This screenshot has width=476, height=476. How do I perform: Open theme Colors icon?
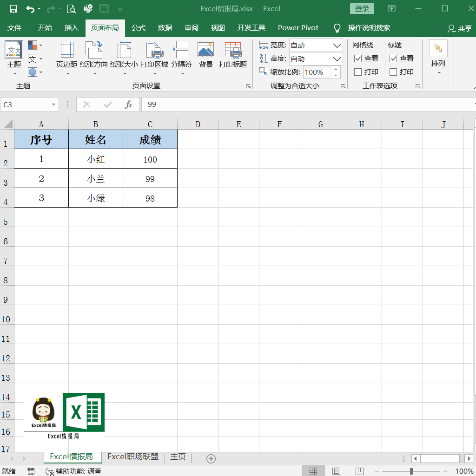coord(33,45)
